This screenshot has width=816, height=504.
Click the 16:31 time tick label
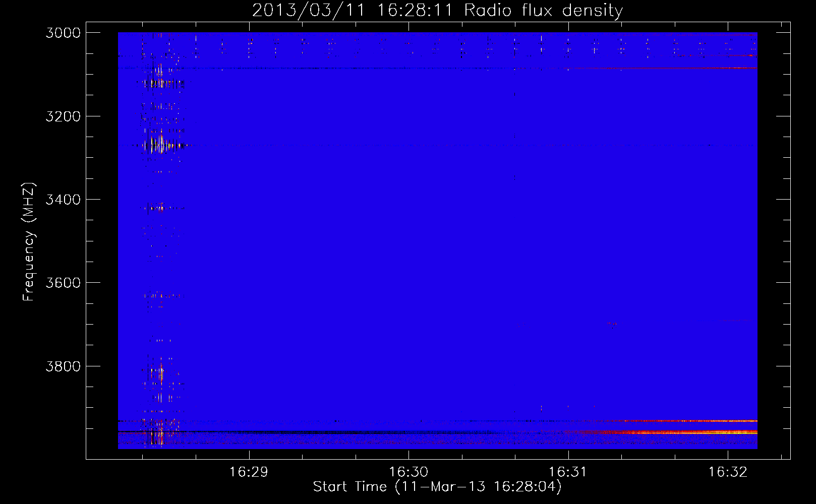(568, 472)
